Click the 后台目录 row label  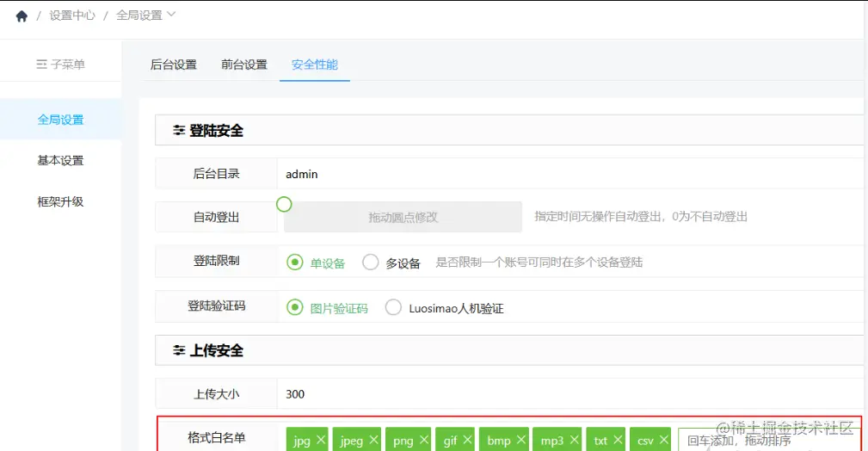coord(217,173)
